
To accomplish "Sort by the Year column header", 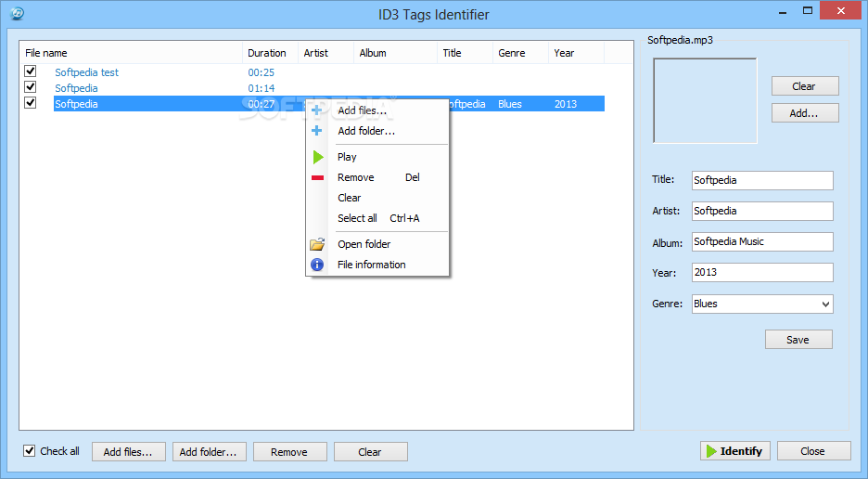I will pyautogui.click(x=576, y=53).
